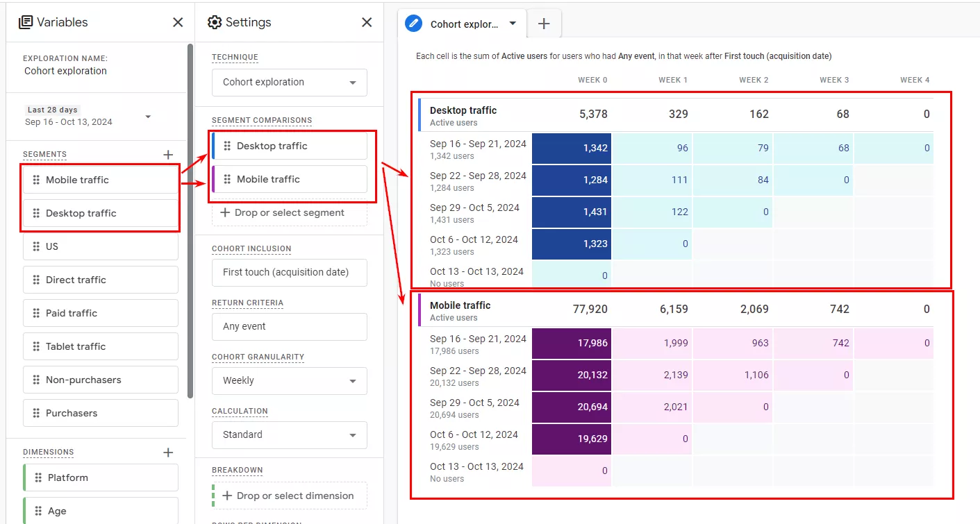Click the pencil edit icon on tab
980x524 pixels.
pyautogui.click(x=413, y=24)
